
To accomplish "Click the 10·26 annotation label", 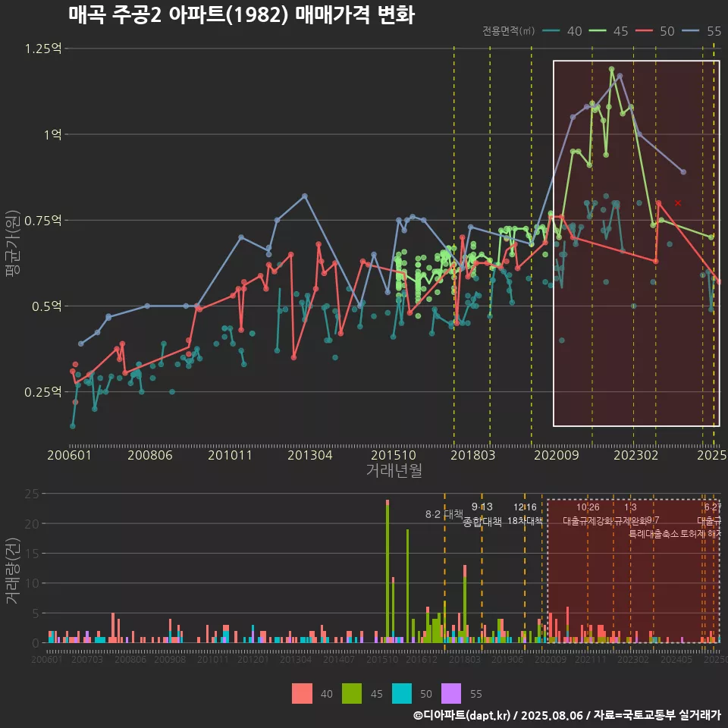I will (x=588, y=507).
